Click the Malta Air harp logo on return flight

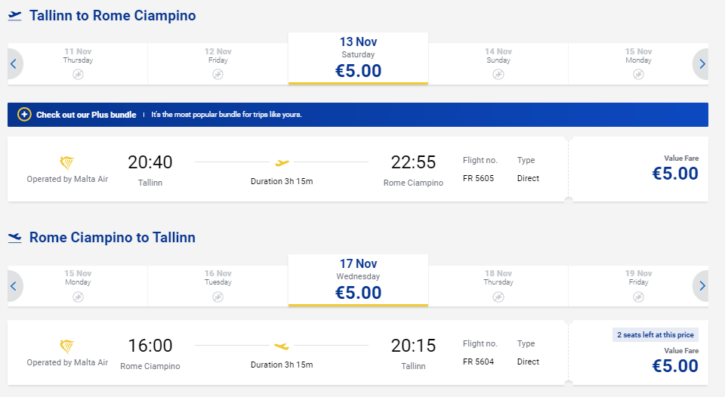(67, 346)
